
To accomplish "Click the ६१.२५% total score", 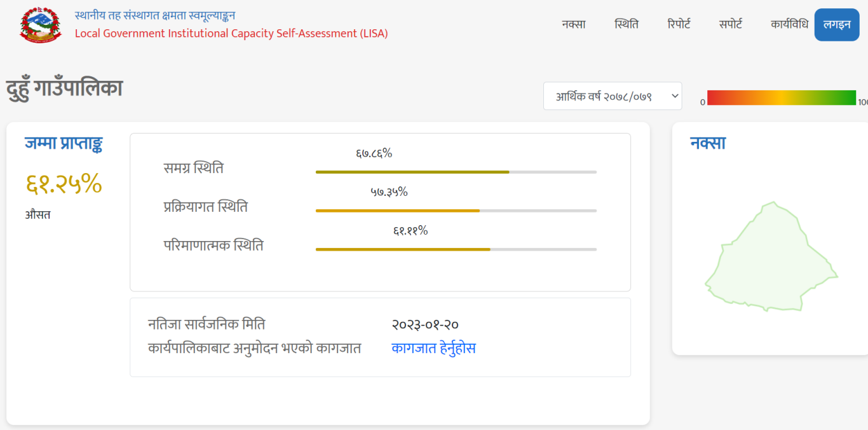I will [64, 184].
